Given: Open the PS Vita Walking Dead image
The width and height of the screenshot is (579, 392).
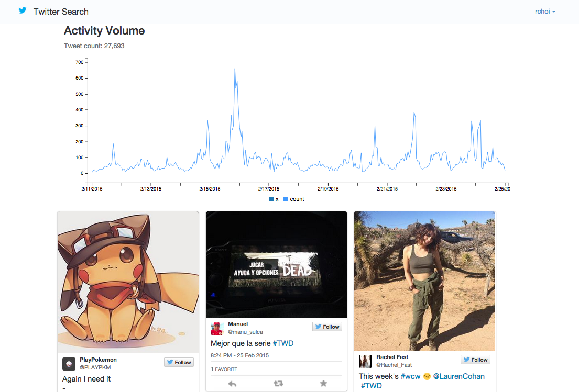Looking at the screenshot, I should pos(276,264).
